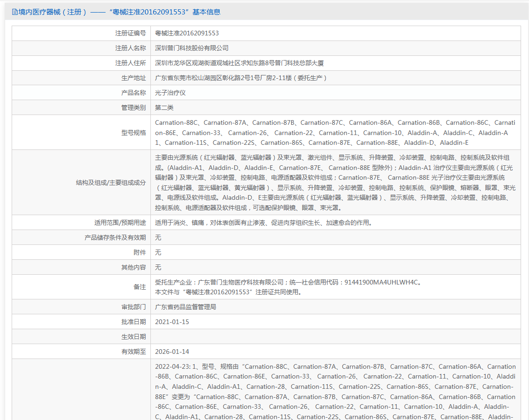Image resolution: width=529 pixels, height=420 pixels.
Task: Click the 无 value in the 其他内容 row
Action: point(158,267)
